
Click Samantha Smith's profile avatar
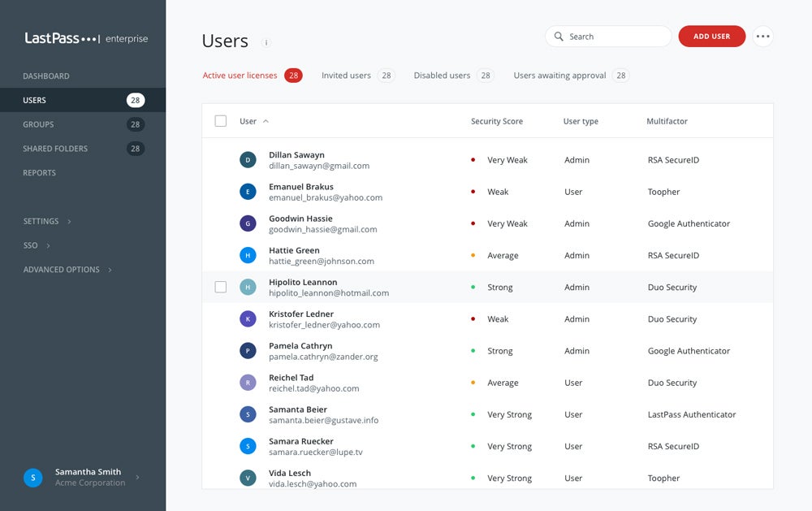[32, 478]
